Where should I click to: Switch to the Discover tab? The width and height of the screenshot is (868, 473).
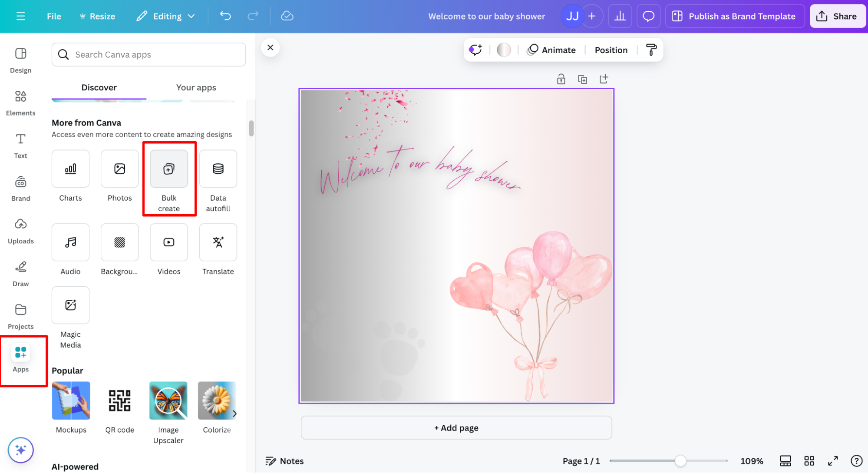(x=99, y=87)
